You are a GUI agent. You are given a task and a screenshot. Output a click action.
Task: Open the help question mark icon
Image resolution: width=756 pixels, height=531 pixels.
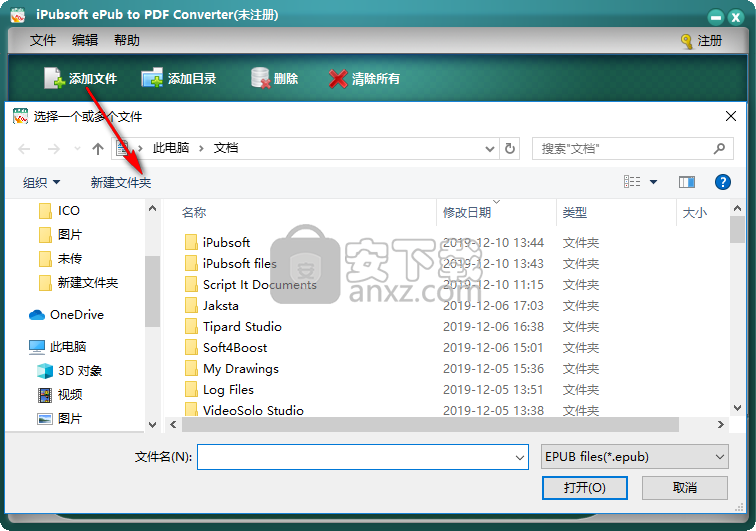point(722,182)
